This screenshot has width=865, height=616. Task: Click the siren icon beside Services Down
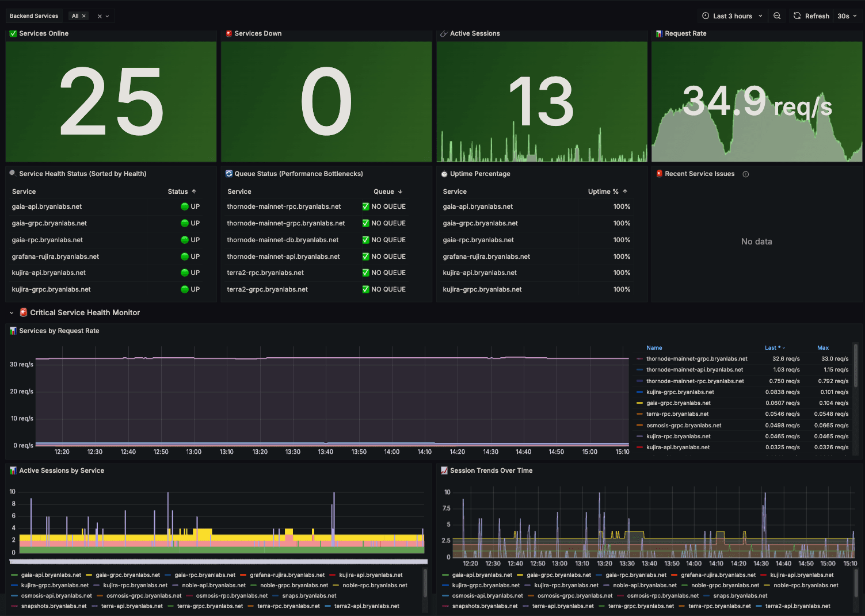point(229,33)
